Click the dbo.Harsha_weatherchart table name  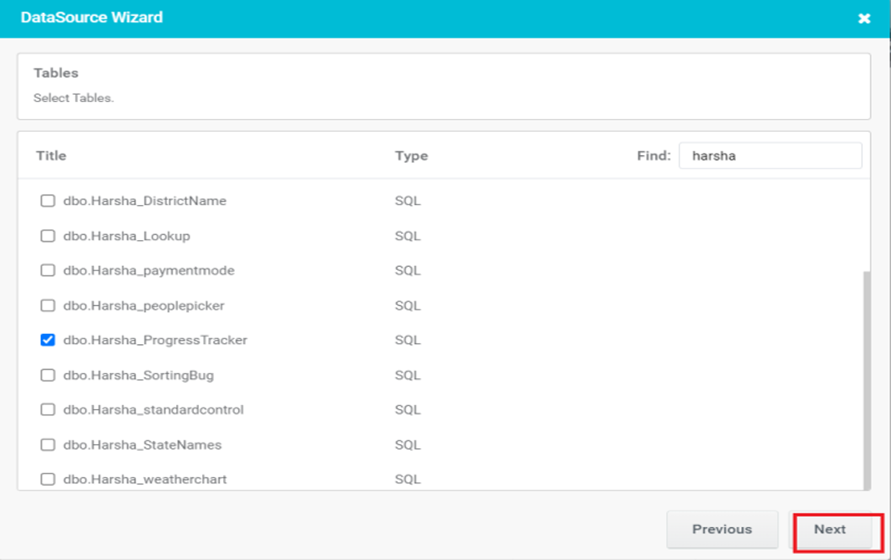pos(145,479)
